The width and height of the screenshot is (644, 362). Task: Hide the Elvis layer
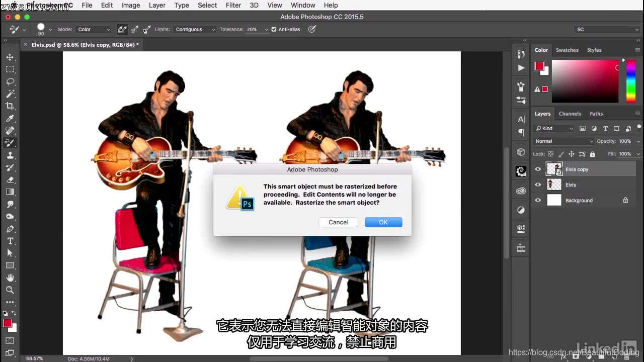pyautogui.click(x=538, y=185)
